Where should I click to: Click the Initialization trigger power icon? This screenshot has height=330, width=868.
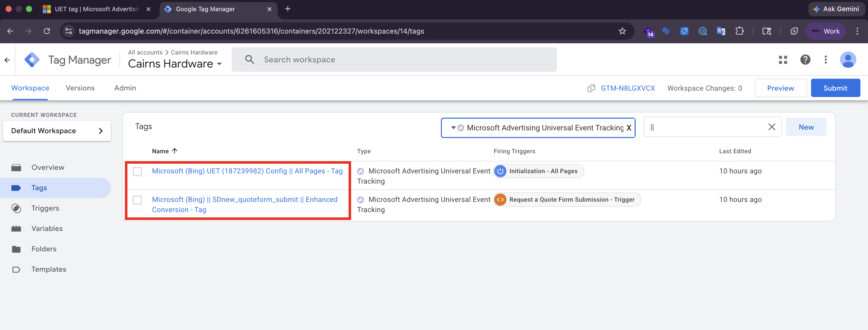500,171
